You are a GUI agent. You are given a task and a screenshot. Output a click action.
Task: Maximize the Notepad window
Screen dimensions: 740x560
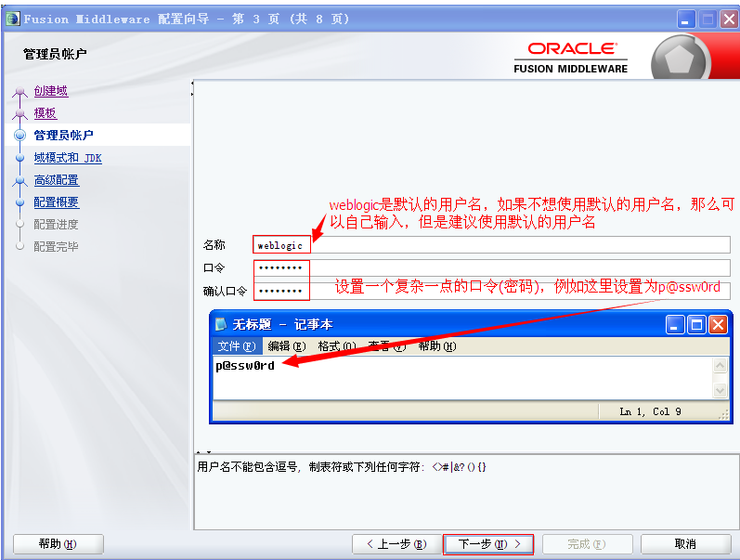pos(696,325)
